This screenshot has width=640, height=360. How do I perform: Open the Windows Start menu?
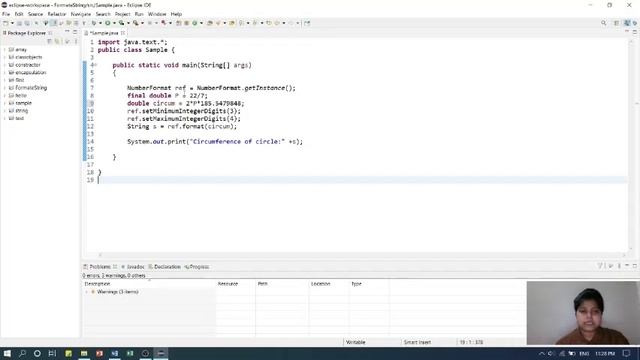coord(7,353)
